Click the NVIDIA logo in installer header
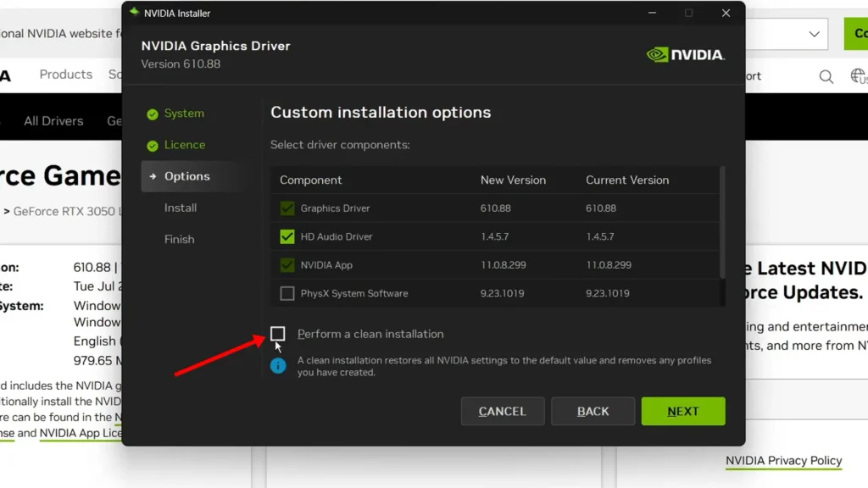Image resolution: width=868 pixels, height=488 pixels. [x=685, y=55]
